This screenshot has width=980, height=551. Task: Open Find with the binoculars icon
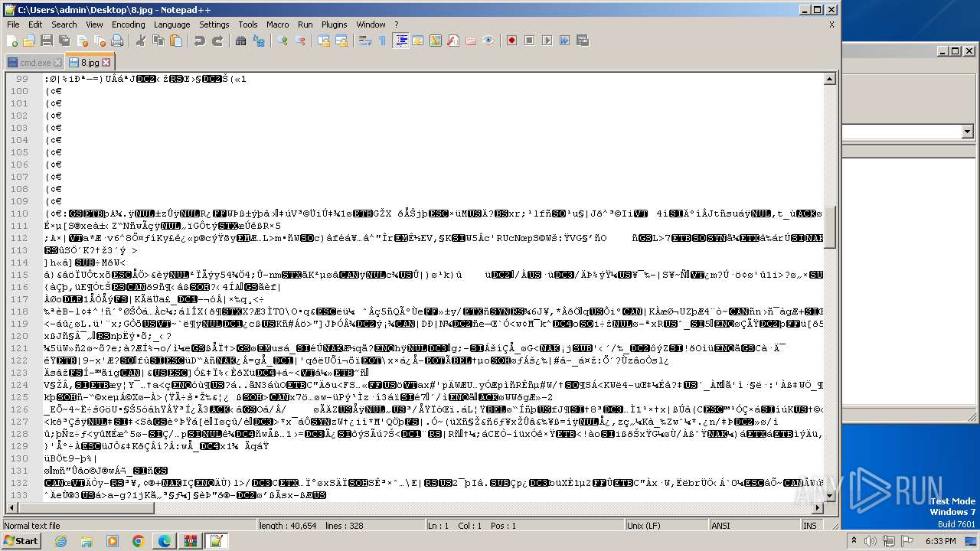pos(241,41)
